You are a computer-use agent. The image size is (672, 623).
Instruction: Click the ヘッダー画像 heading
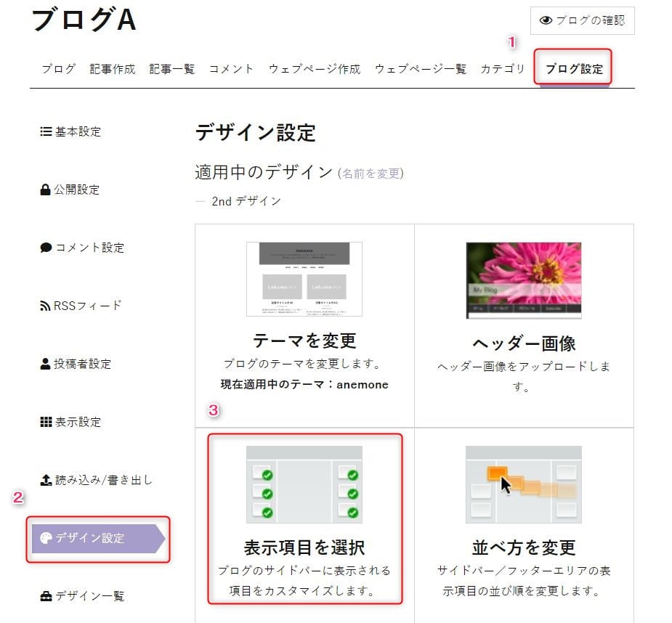pos(524,343)
